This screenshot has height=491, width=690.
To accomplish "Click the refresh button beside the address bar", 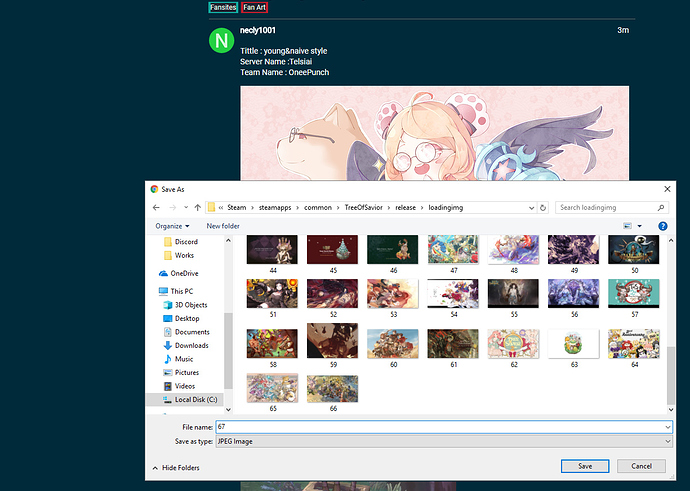I will pyautogui.click(x=545, y=207).
